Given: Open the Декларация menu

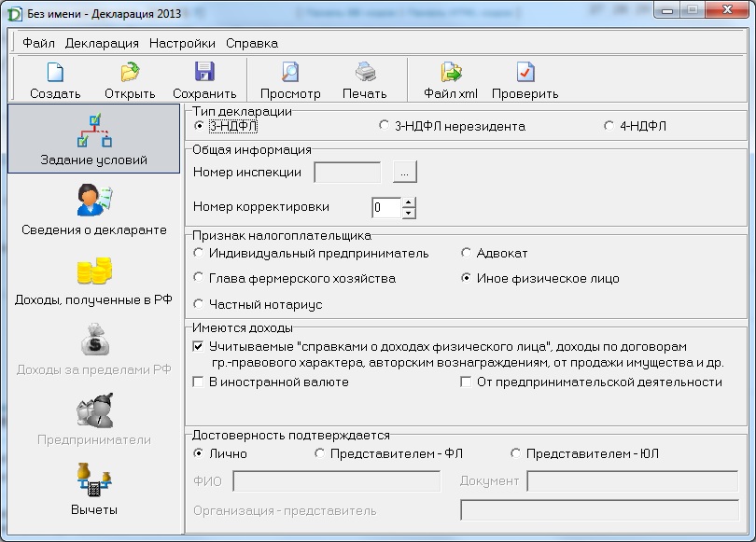Looking at the screenshot, I should (102, 43).
